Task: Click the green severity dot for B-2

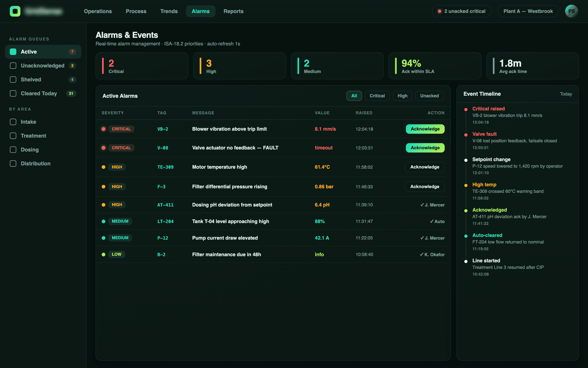Action: pyautogui.click(x=104, y=254)
